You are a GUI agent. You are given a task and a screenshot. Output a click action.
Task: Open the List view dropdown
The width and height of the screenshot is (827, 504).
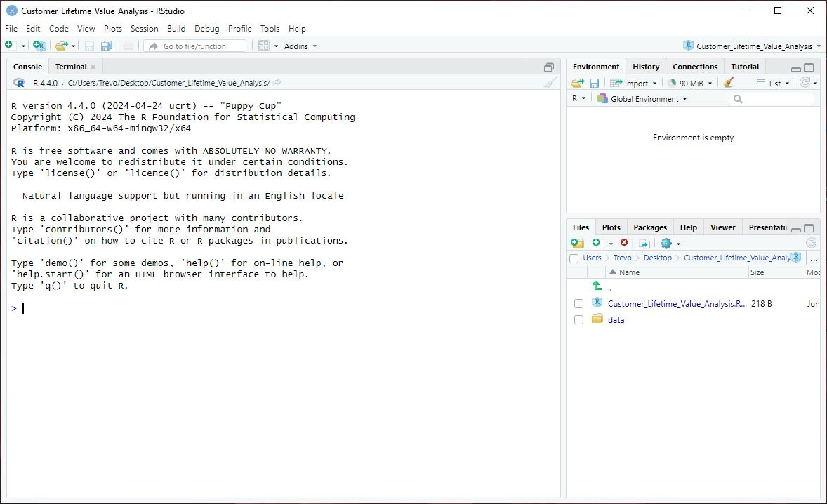pos(773,83)
